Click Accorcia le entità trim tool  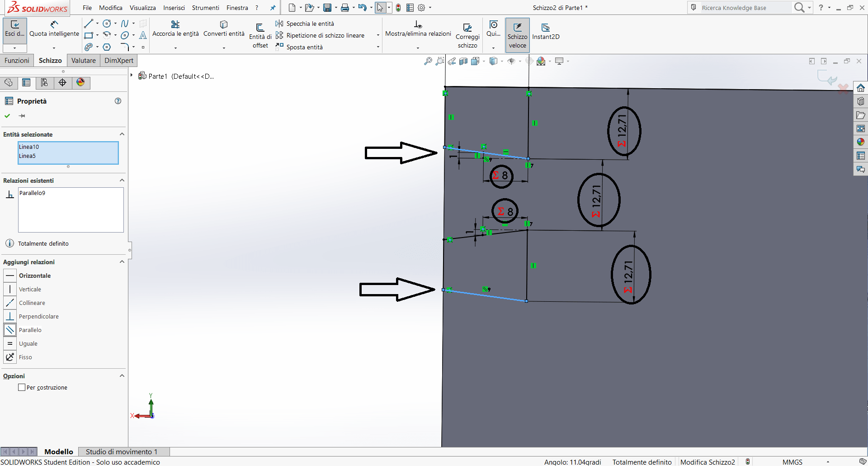pyautogui.click(x=175, y=29)
